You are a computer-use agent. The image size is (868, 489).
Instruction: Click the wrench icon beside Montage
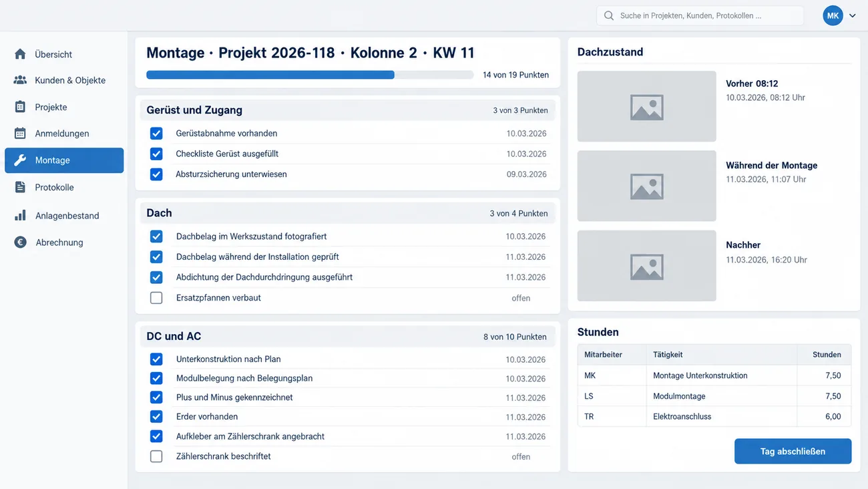(x=20, y=160)
